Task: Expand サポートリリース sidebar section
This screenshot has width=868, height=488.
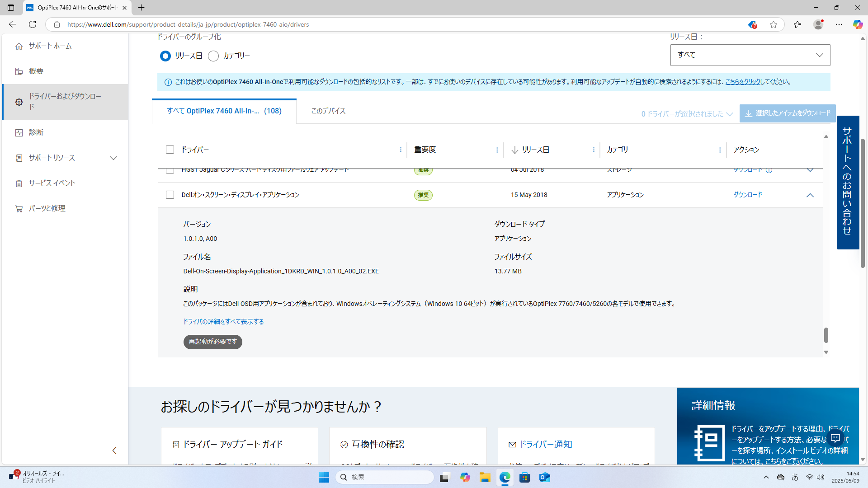Action: point(113,158)
